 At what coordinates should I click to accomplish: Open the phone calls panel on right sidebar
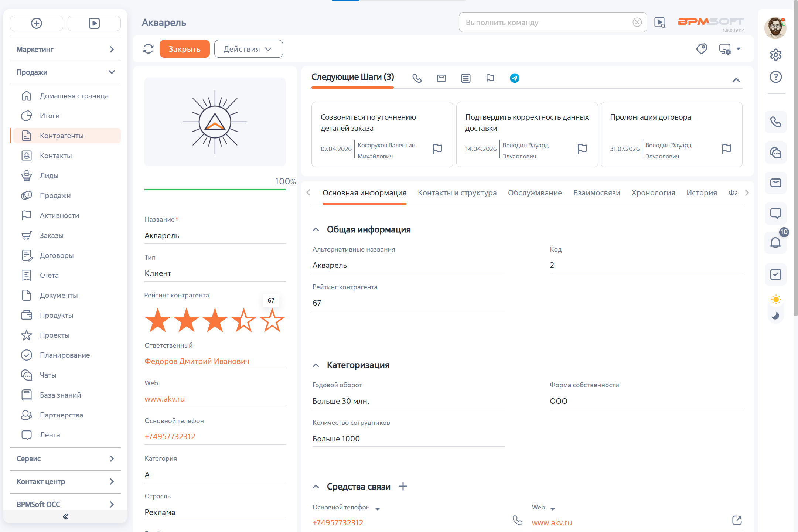click(x=775, y=122)
